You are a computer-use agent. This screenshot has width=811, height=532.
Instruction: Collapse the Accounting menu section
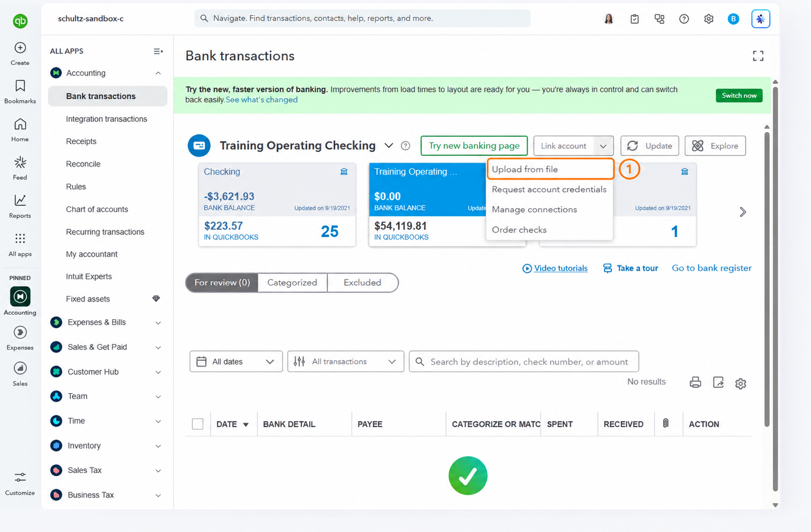tap(158, 73)
